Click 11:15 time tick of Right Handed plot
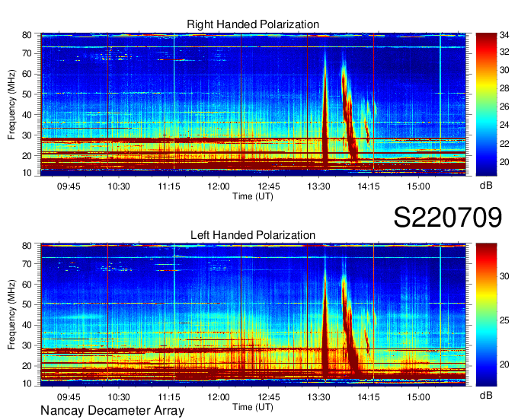The width and height of the screenshot is (518, 420). coord(169,186)
